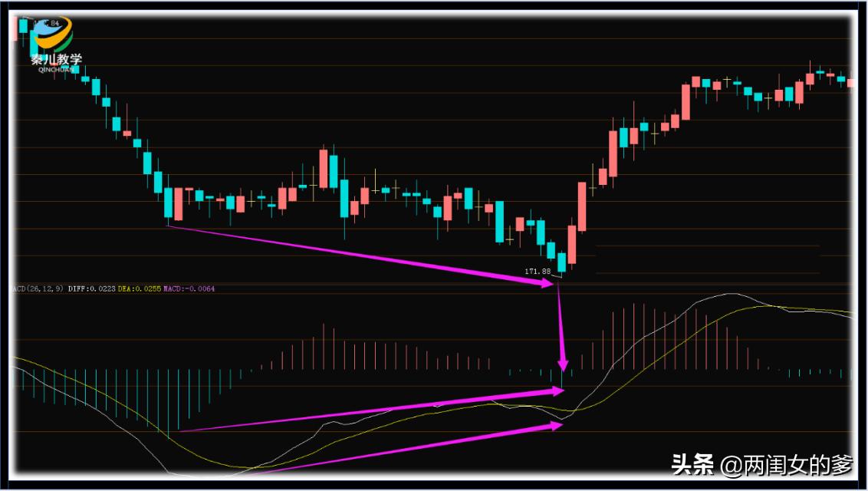Click the downward magenta arrowhead above the histogram
Image resolution: width=868 pixels, height=491 pixels.
[x=563, y=364]
